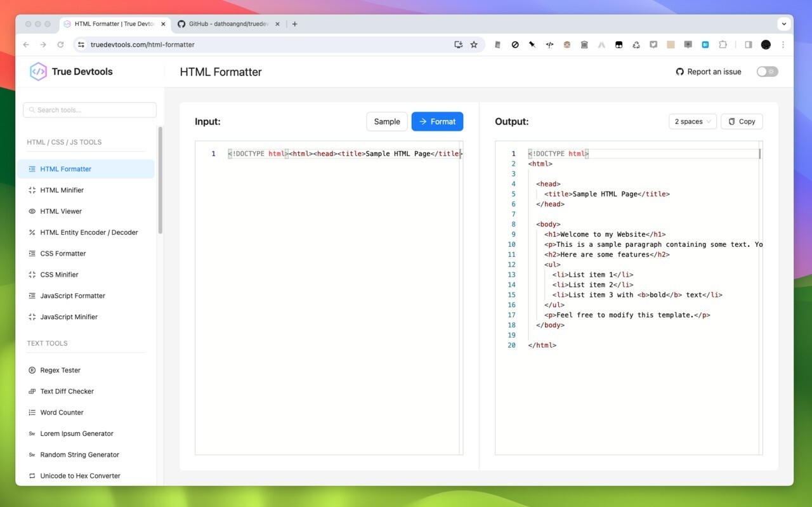Open the browser's three-dot menu
Viewport: 812px width, 507px height.
pyautogui.click(x=783, y=44)
